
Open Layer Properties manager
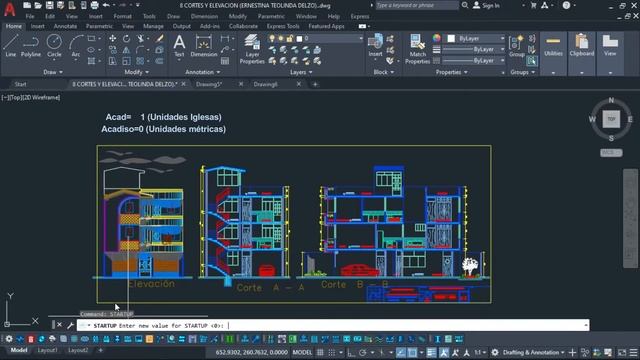[x=252, y=49]
